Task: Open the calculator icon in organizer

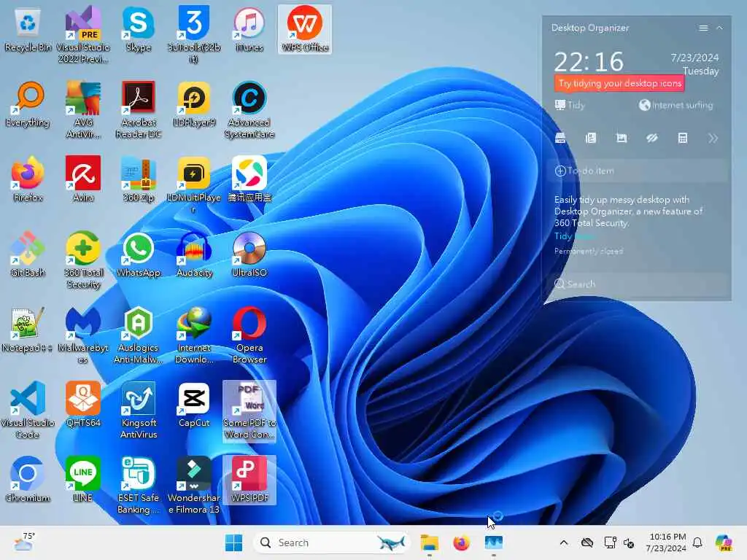Action: (x=682, y=138)
